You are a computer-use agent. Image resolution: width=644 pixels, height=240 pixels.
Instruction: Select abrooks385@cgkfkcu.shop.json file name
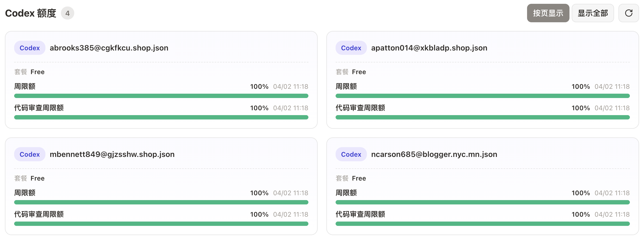(109, 48)
